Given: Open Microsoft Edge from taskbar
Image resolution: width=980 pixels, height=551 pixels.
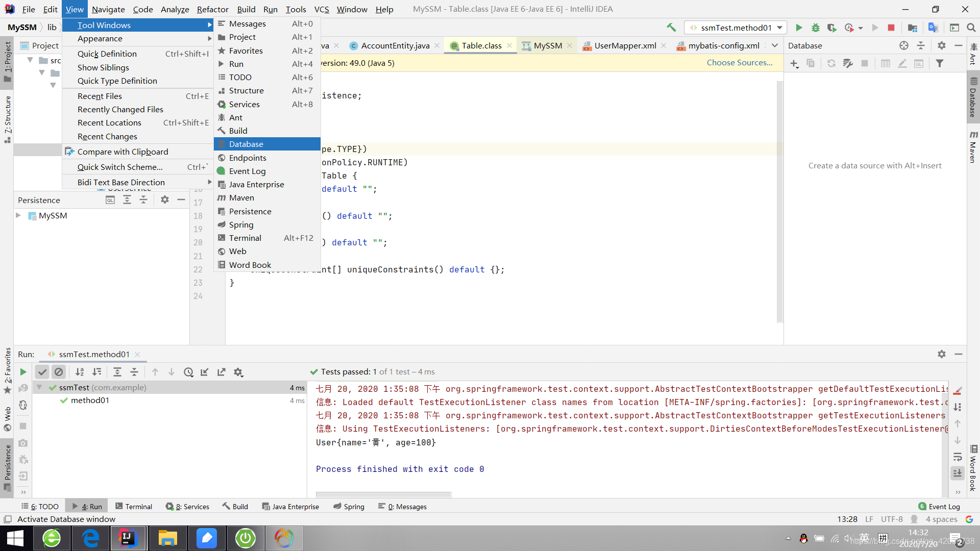Looking at the screenshot, I should tap(91, 538).
